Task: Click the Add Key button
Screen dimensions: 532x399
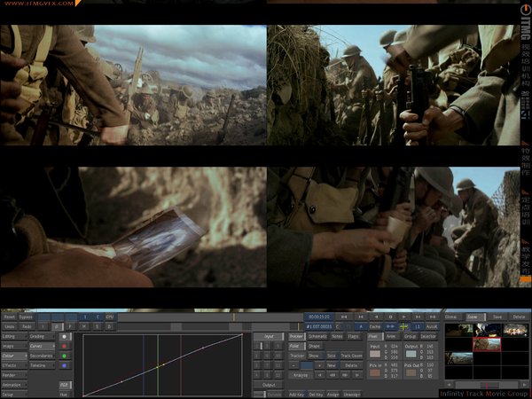Action: (x=297, y=394)
